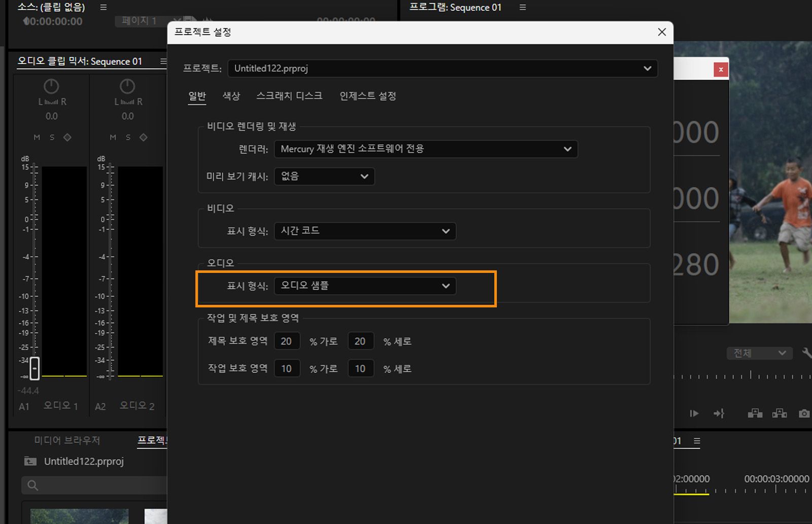
Task: Enable keyframe writing diamond on Audio 1
Action: (x=66, y=137)
